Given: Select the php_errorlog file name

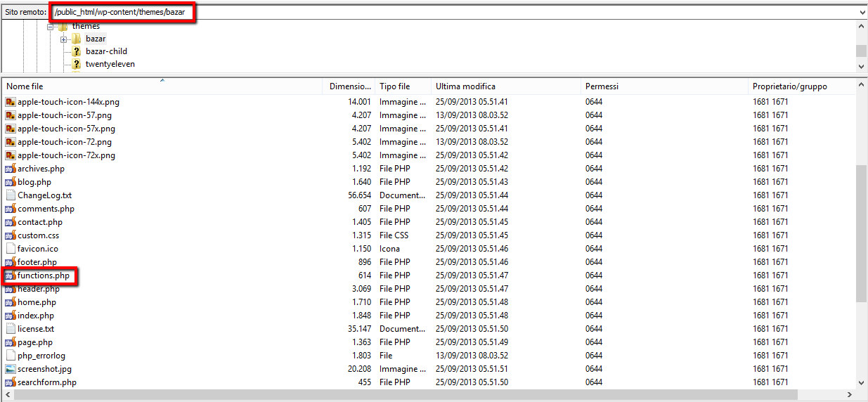Looking at the screenshot, I should coord(41,356).
